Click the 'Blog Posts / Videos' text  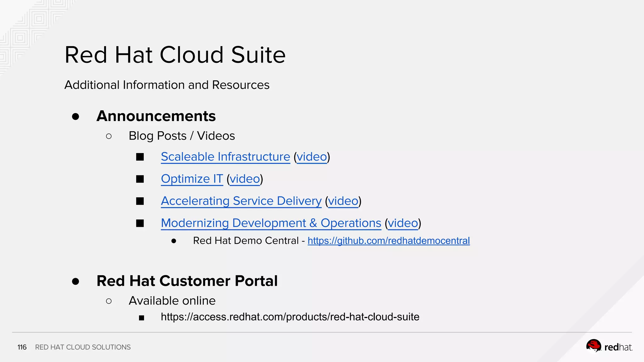182,136
